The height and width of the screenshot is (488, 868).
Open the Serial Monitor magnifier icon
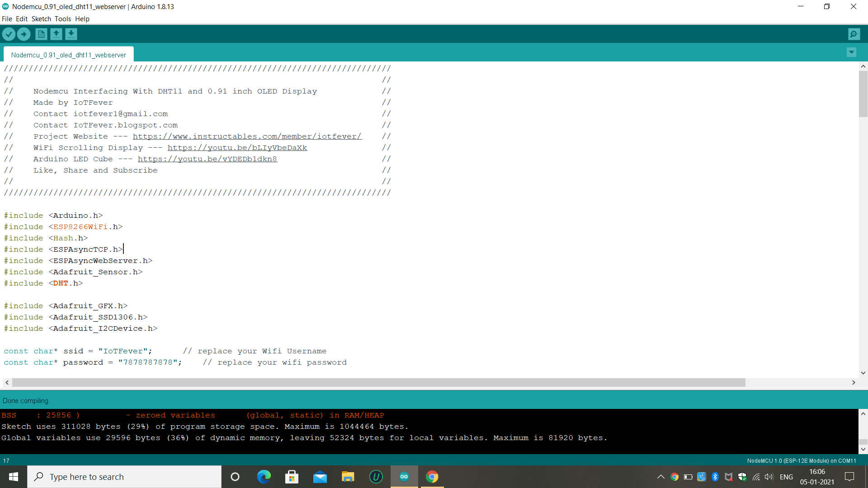[x=854, y=34]
